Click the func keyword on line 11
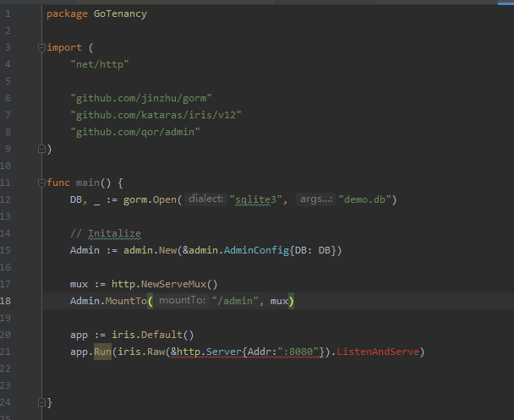514x420 pixels. tap(58, 183)
